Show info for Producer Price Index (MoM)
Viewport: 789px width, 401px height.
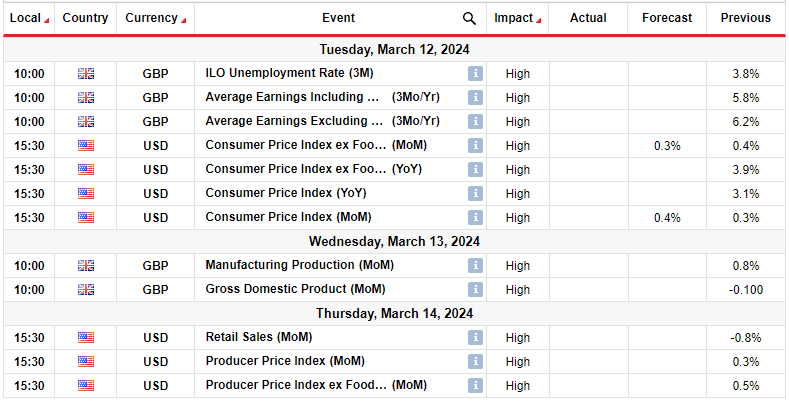coord(475,361)
